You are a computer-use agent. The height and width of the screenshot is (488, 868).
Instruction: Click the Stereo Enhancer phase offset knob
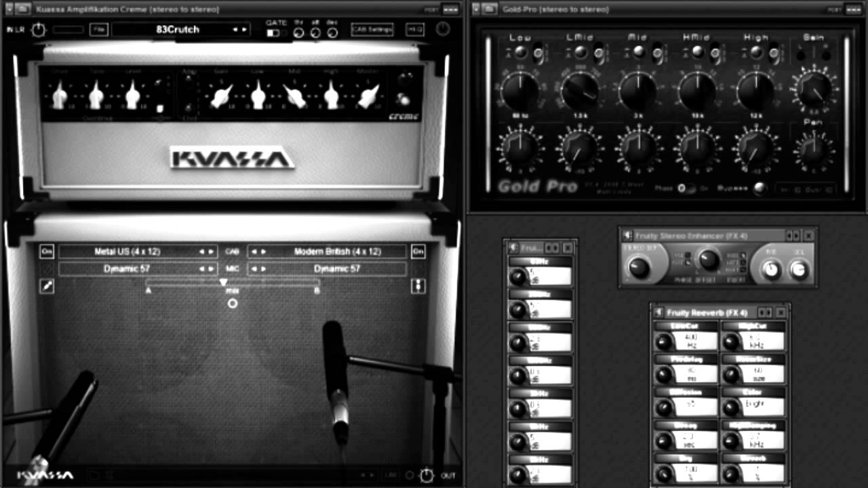(709, 260)
